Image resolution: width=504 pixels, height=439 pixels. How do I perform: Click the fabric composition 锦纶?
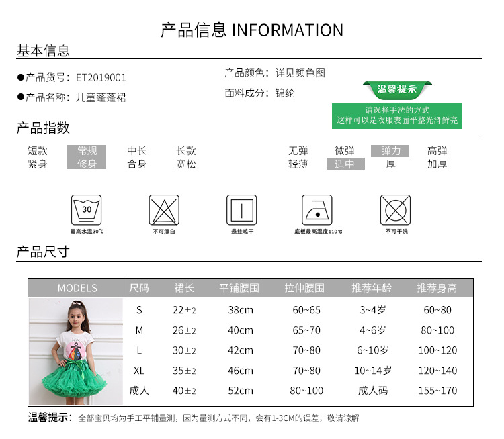coord(285,93)
